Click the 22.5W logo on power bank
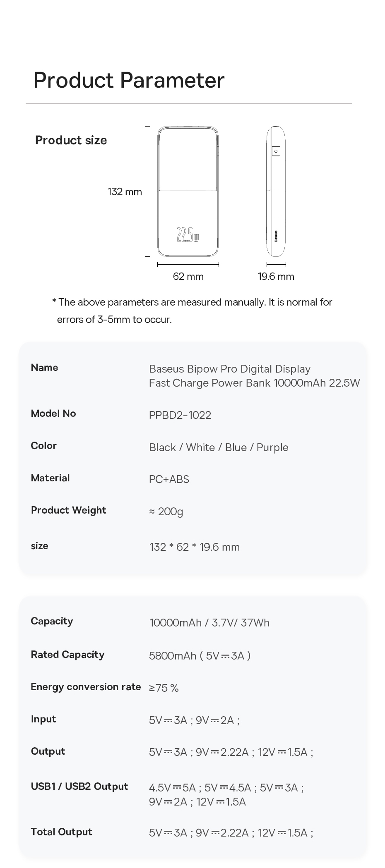The image size is (385, 868). (188, 234)
